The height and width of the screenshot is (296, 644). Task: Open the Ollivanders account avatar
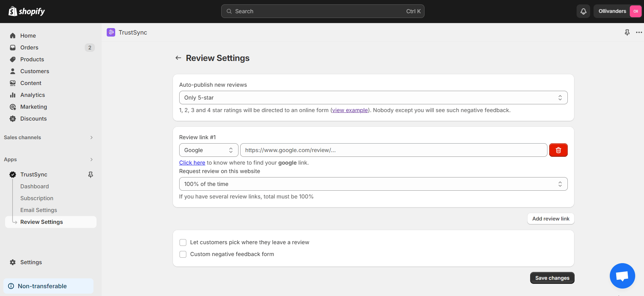(x=636, y=11)
